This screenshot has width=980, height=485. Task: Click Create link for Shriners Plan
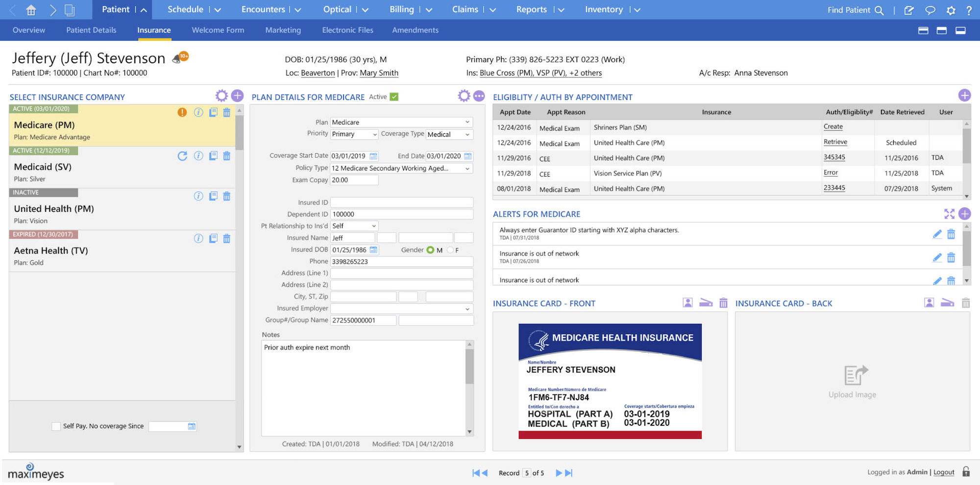pos(833,126)
